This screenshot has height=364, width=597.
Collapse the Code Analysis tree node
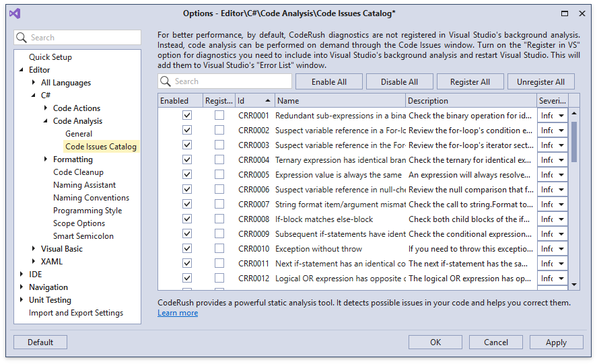[46, 121]
